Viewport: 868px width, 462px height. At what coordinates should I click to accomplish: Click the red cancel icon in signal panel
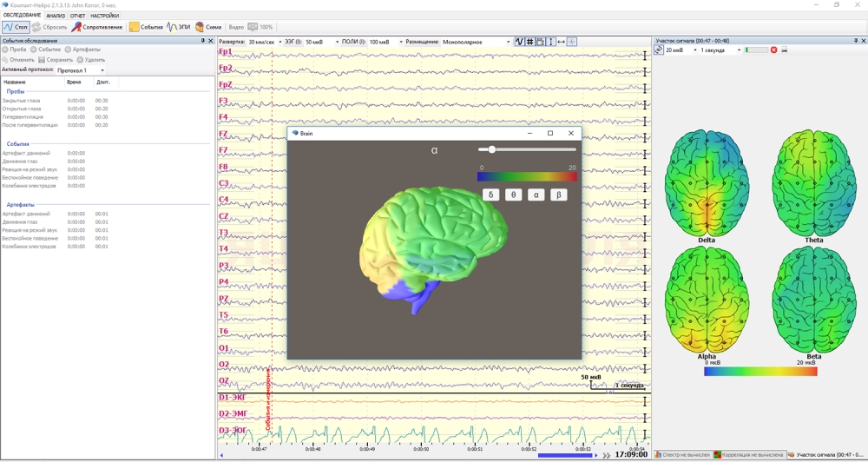click(x=773, y=50)
